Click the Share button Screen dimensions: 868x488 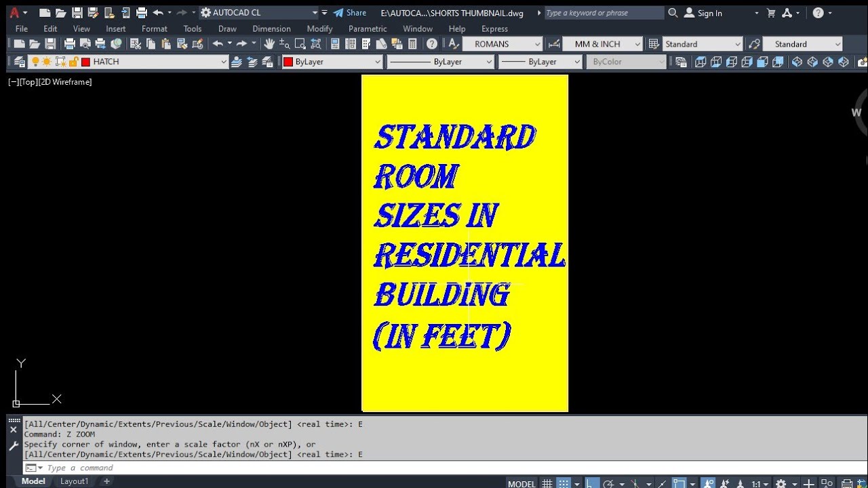[350, 13]
